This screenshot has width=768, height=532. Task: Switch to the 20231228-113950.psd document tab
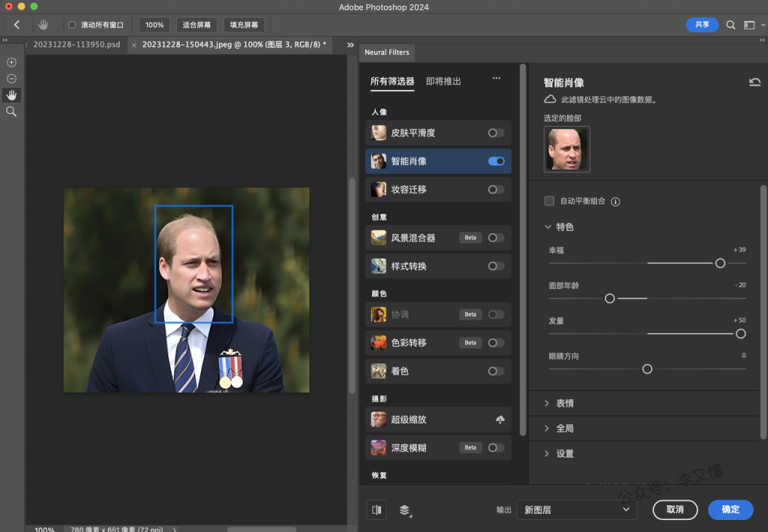click(x=76, y=45)
